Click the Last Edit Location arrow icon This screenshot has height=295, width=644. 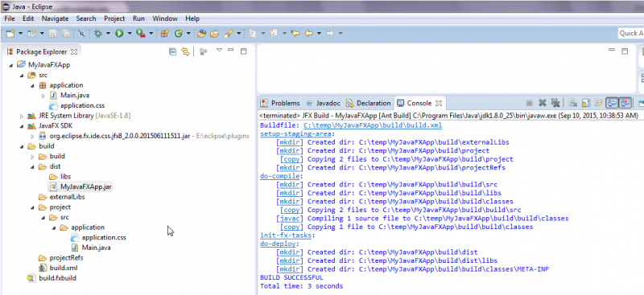click(x=295, y=34)
